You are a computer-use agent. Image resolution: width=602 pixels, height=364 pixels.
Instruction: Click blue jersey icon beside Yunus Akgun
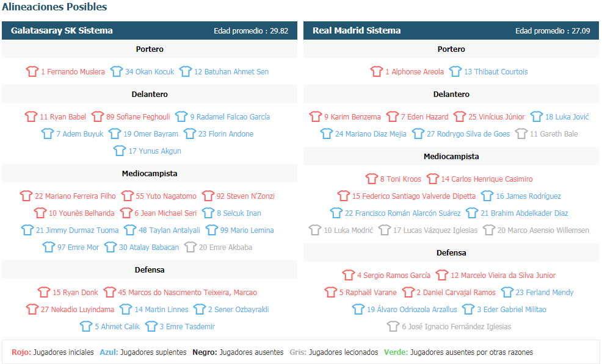pos(120,151)
